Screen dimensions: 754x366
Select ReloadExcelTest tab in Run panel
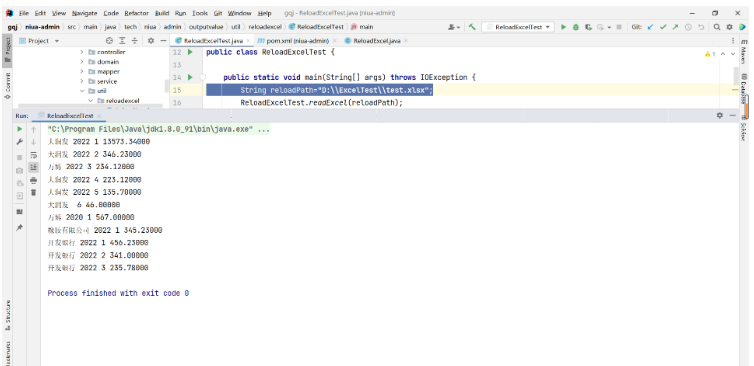click(69, 116)
